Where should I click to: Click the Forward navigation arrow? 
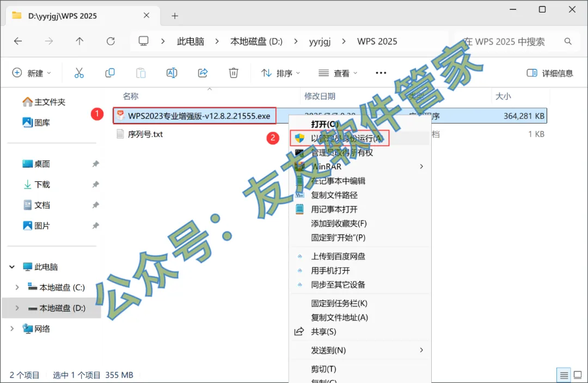tap(49, 41)
